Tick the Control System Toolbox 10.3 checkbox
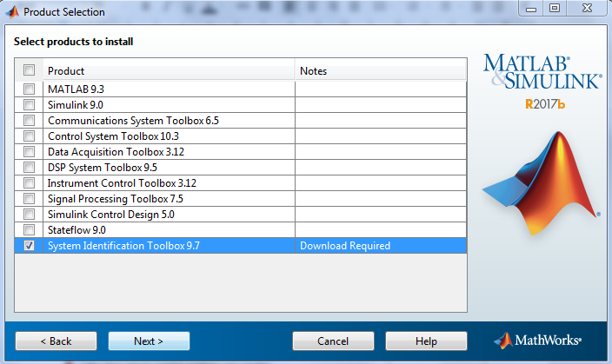Screen dimensions: 612x364 pos(29,136)
